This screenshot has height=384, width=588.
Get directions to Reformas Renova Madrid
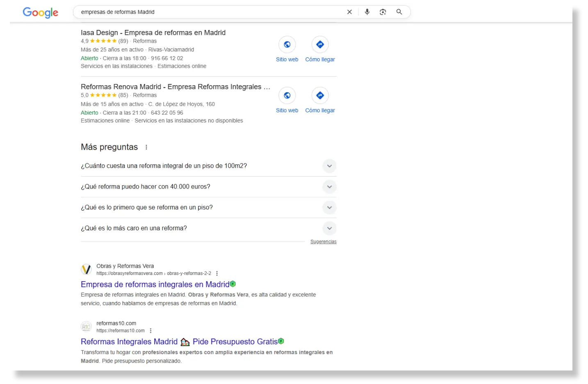[x=320, y=95]
